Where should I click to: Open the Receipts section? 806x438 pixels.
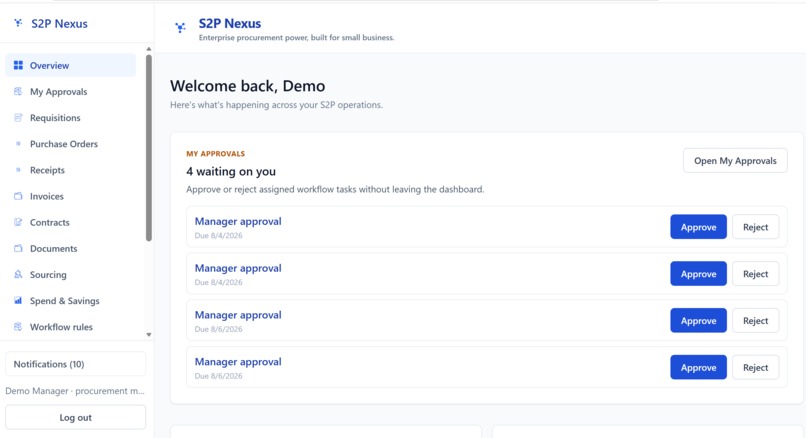tap(71, 170)
